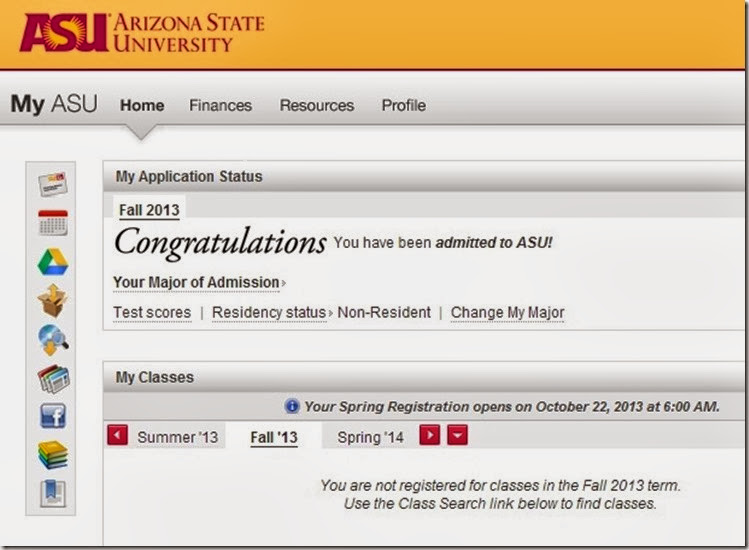Image resolution: width=749 pixels, height=550 pixels.
Task: Switch to Spring '14 tab
Action: tap(370, 437)
